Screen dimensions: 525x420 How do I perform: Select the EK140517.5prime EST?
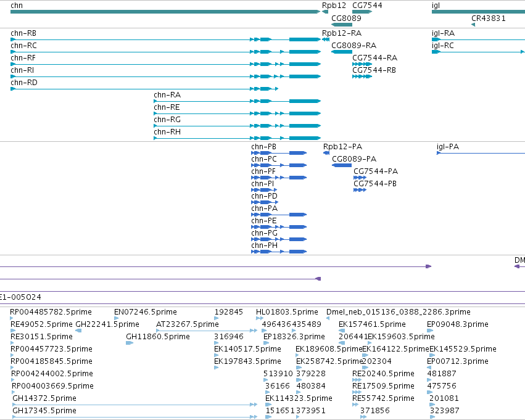[x=217, y=355]
